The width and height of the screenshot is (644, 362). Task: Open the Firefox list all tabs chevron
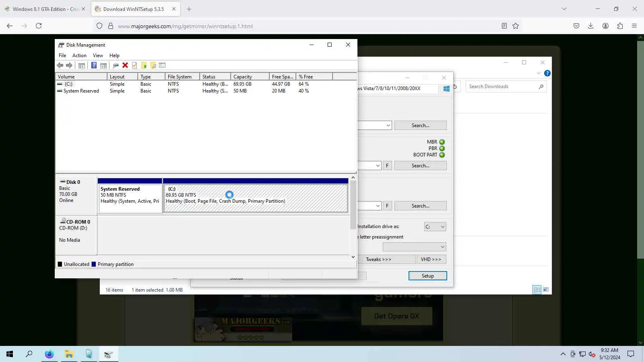[x=564, y=9]
